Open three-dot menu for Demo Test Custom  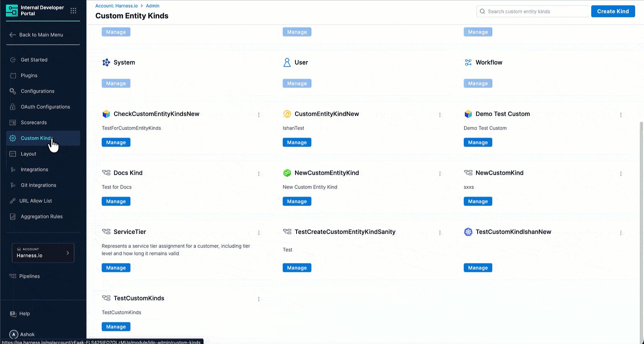[x=621, y=115]
